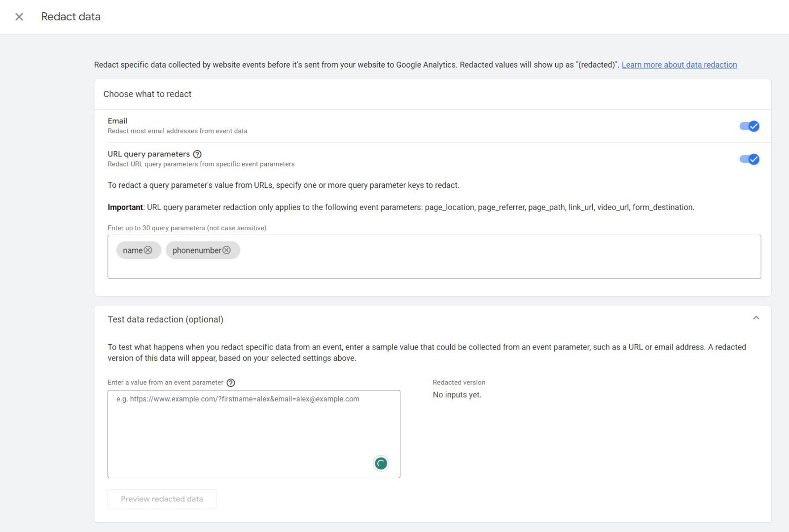Open help for 'Enter a value from an event parameter'
Image resolution: width=789 pixels, height=532 pixels.
(x=231, y=382)
